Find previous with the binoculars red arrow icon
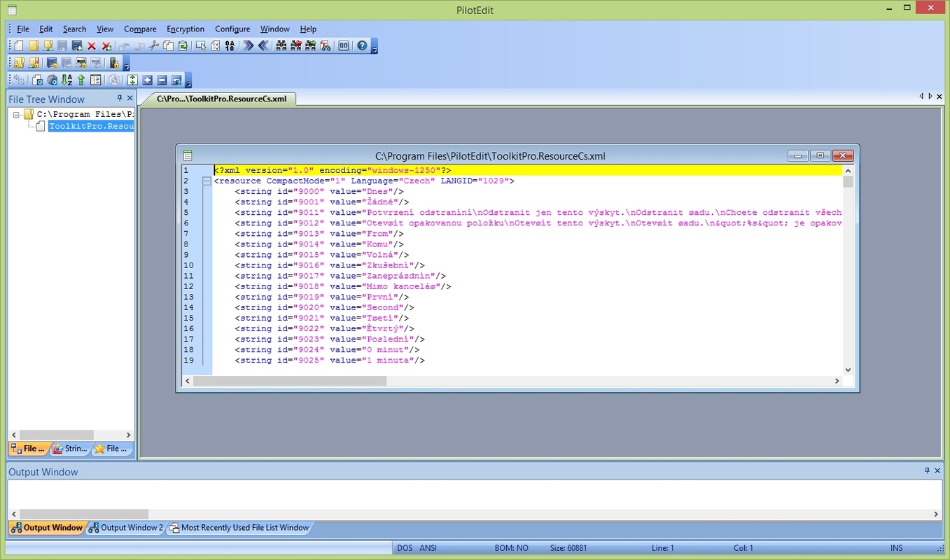The width and height of the screenshot is (950, 560). tap(296, 45)
